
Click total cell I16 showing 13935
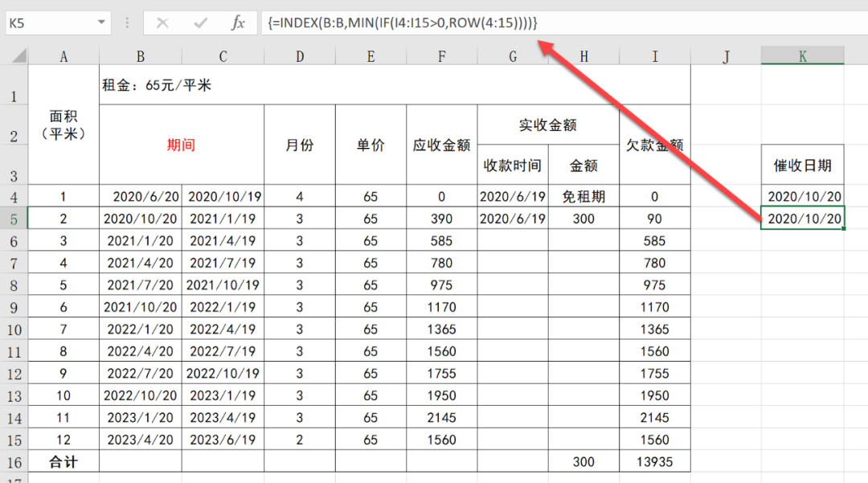(x=655, y=461)
